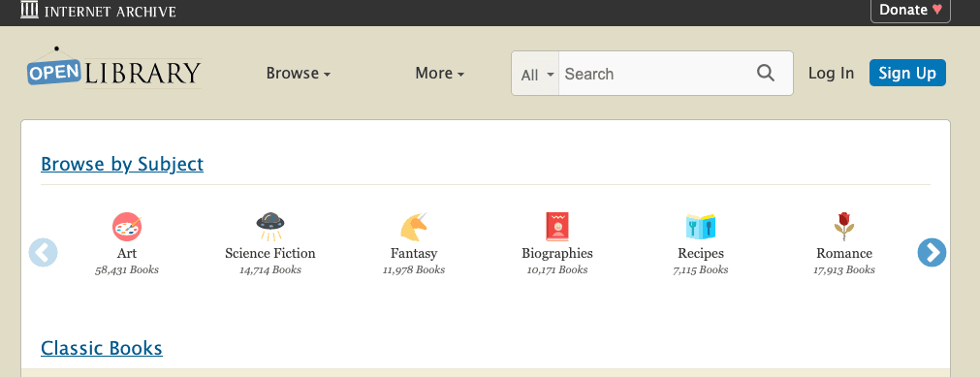The height and width of the screenshot is (377, 980).
Task: Open the All search-type dropdown
Action: (x=536, y=74)
